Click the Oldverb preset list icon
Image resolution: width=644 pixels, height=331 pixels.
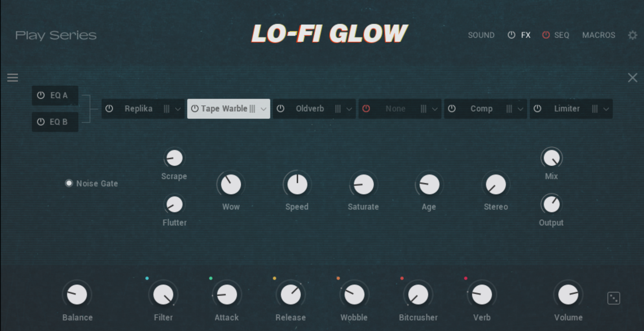(x=338, y=109)
